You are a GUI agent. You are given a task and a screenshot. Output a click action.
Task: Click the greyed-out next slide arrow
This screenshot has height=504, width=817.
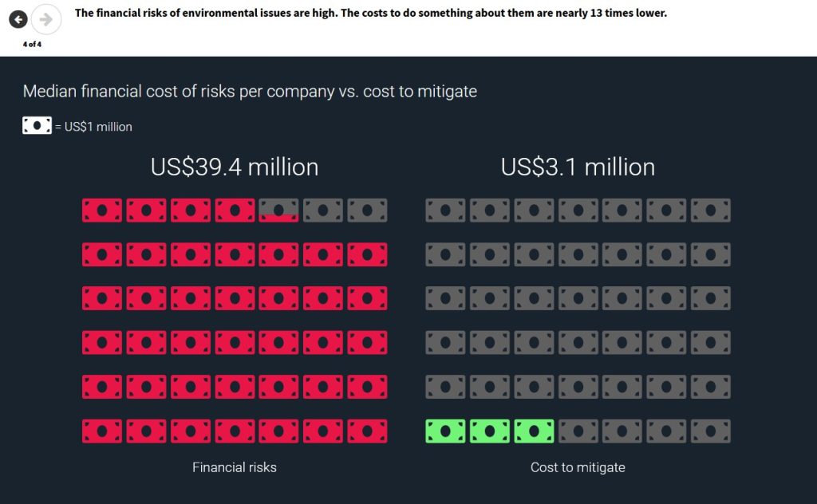click(45, 20)
